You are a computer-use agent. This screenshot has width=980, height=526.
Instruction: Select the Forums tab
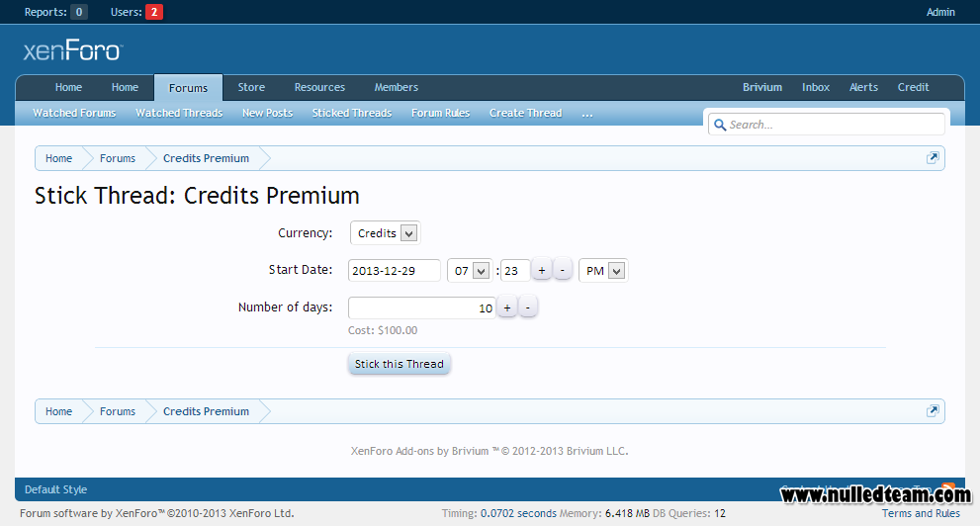[188, 88]
